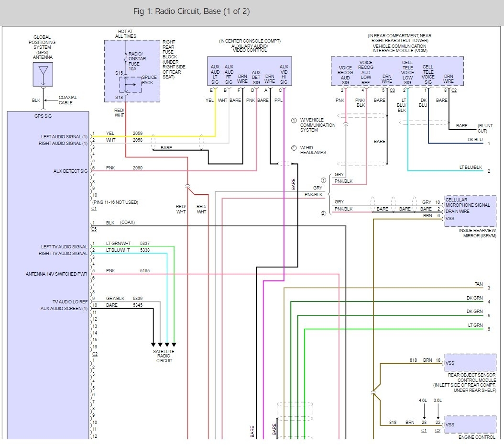Click 'RIGHT TV AUDIO SIGNAL' label

(x=63, y=253)
